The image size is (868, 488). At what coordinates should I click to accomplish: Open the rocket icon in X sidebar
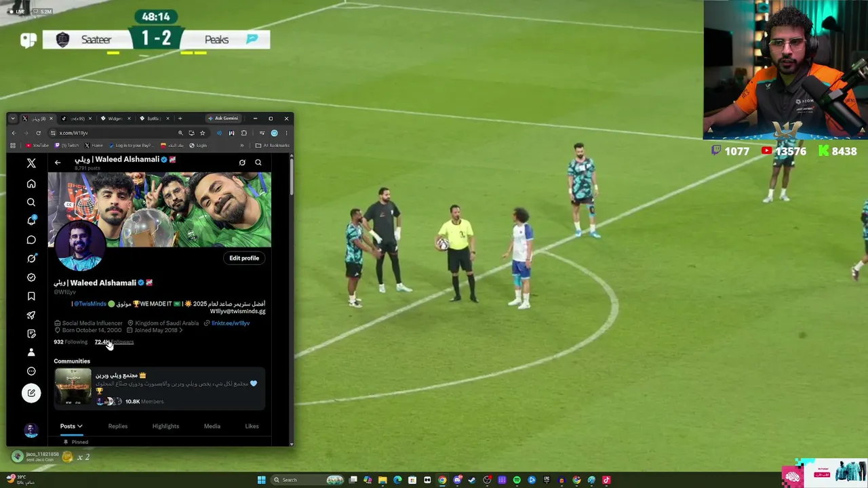[x=31, y=315]
